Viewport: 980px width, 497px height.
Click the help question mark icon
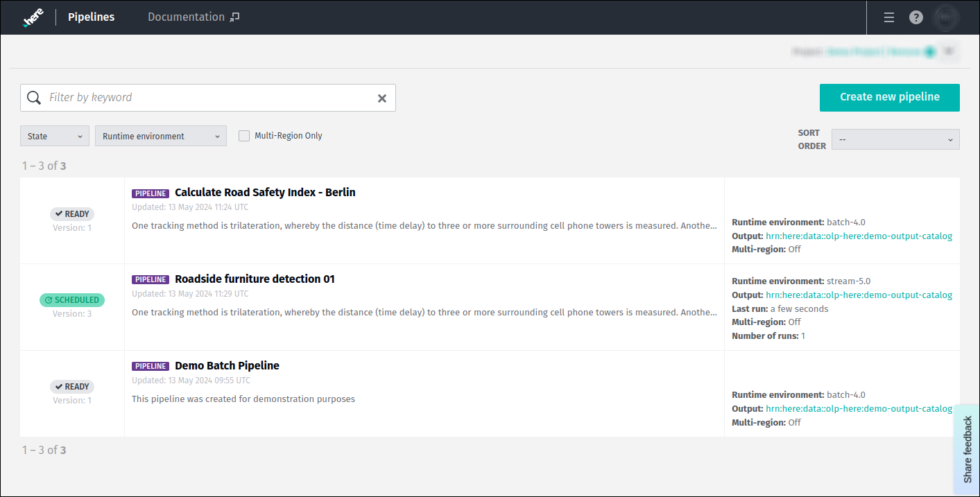[x=915, y=17]
